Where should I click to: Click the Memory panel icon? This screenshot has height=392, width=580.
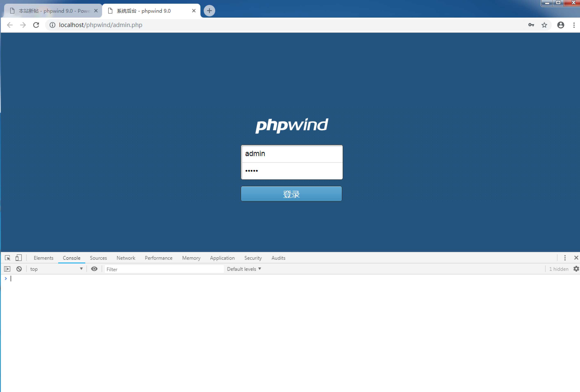tap(191, 258)
